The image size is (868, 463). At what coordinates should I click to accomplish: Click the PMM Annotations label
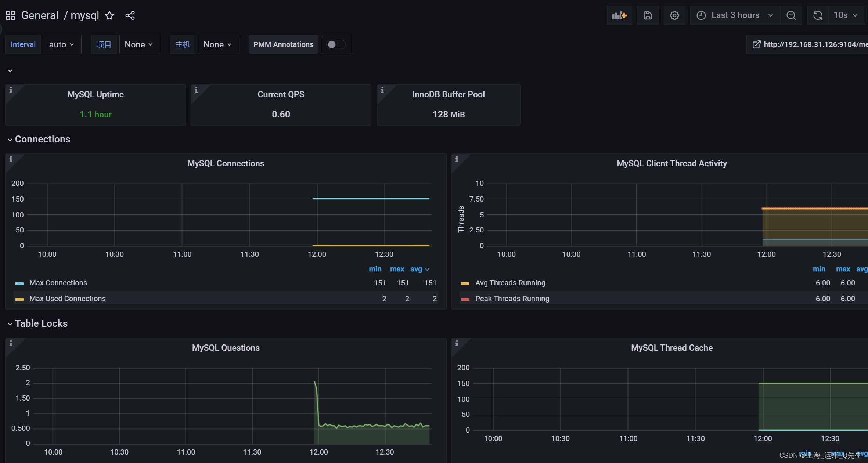284,44
